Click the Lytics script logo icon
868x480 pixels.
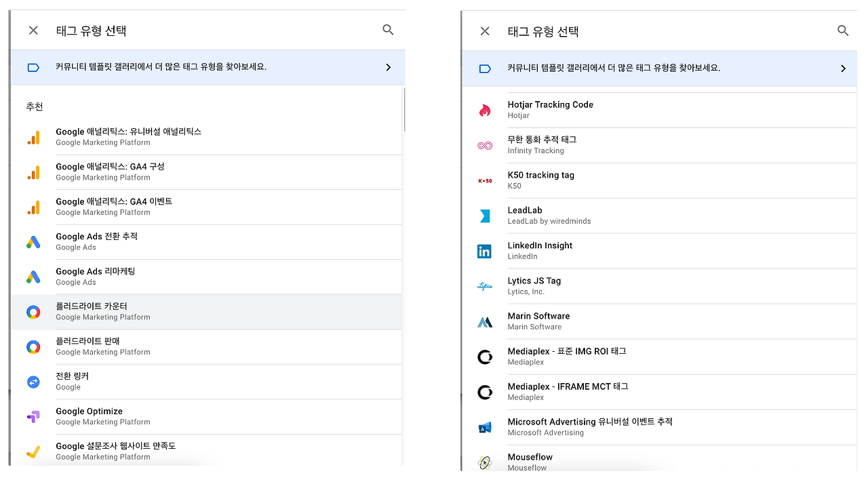pos(485,286)
